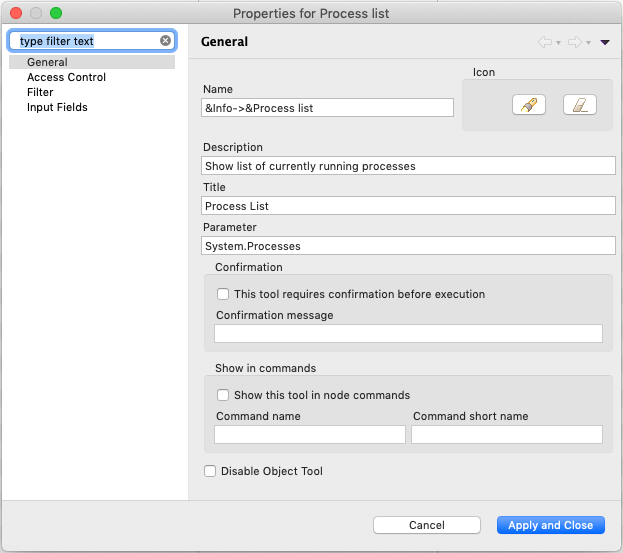Open the forward history dropdown arrow
623x553 pixels.
click(588, 43)
